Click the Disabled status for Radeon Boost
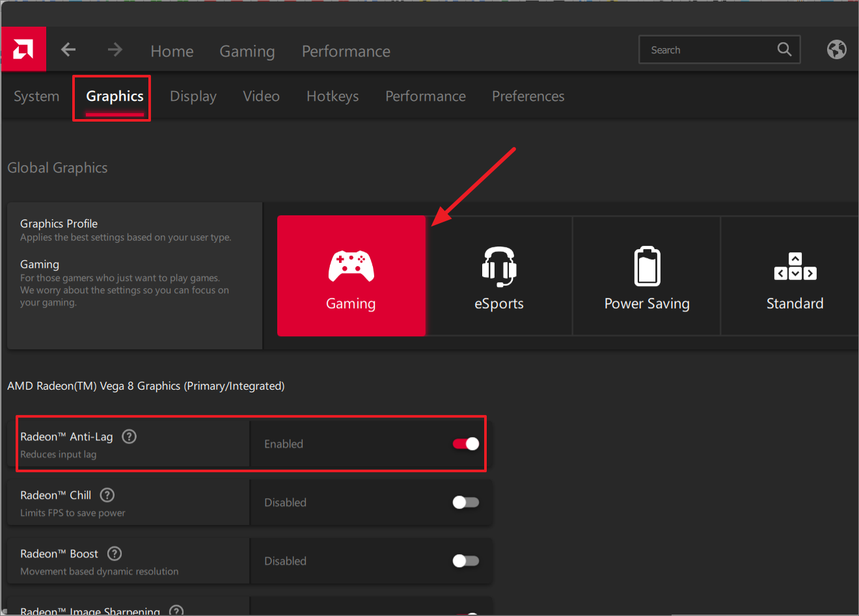Screen dimensions: 859x616 [285, 561]
